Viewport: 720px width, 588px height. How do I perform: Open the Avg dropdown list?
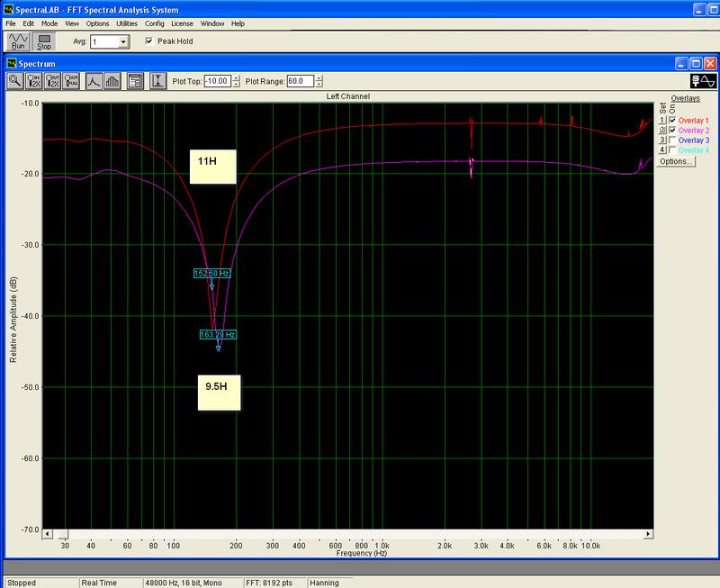[124, 41]
